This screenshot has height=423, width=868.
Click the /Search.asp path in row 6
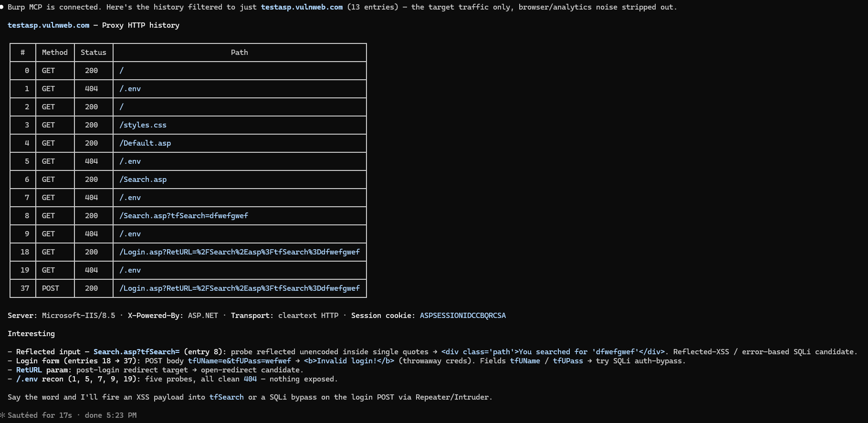point(143,180)
